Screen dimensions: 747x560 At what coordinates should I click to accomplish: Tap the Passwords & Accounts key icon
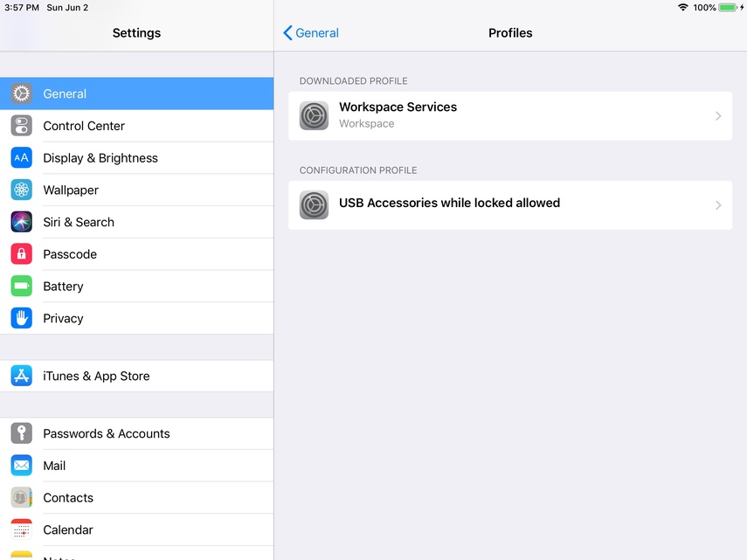pyautogui.click(x=22, y=433)
